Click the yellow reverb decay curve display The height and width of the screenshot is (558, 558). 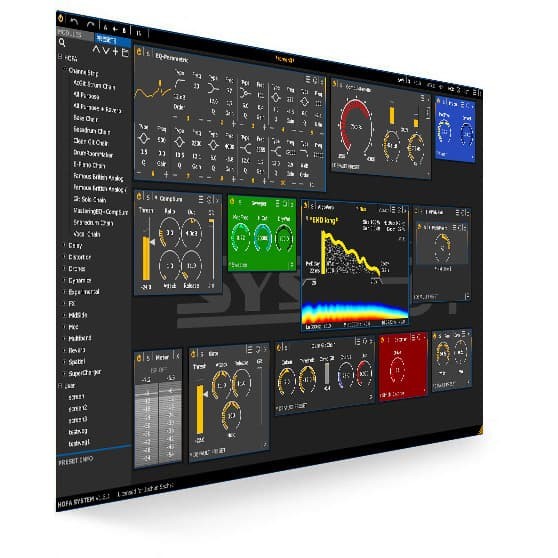[351, 254]
